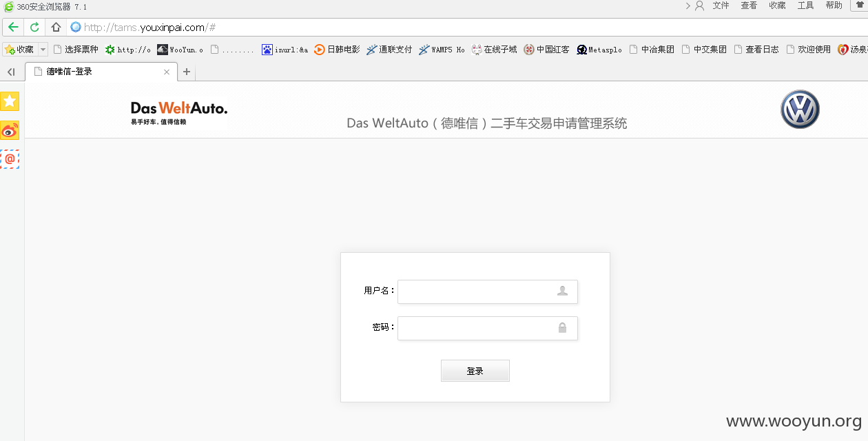Open the 查看 menu

coord(749,6)
